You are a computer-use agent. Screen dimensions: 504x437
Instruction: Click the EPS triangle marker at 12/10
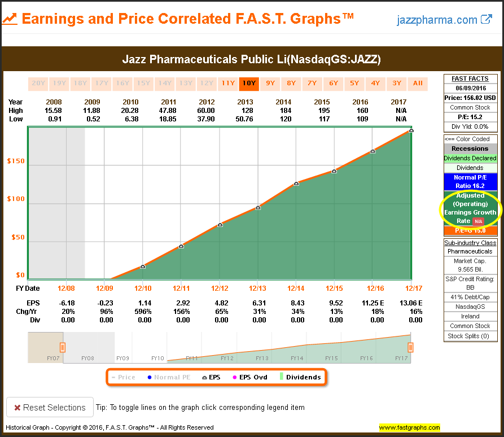pos(143,266)
